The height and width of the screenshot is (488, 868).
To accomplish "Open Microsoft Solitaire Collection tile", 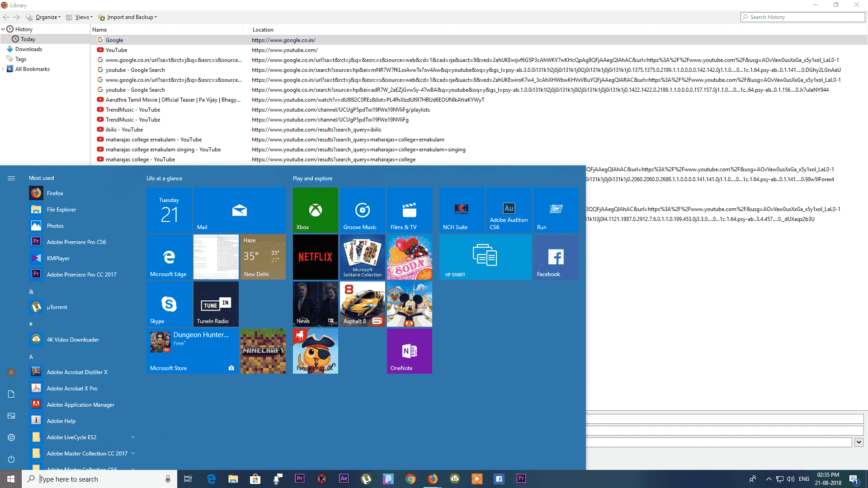I will (x=362, y=257).
